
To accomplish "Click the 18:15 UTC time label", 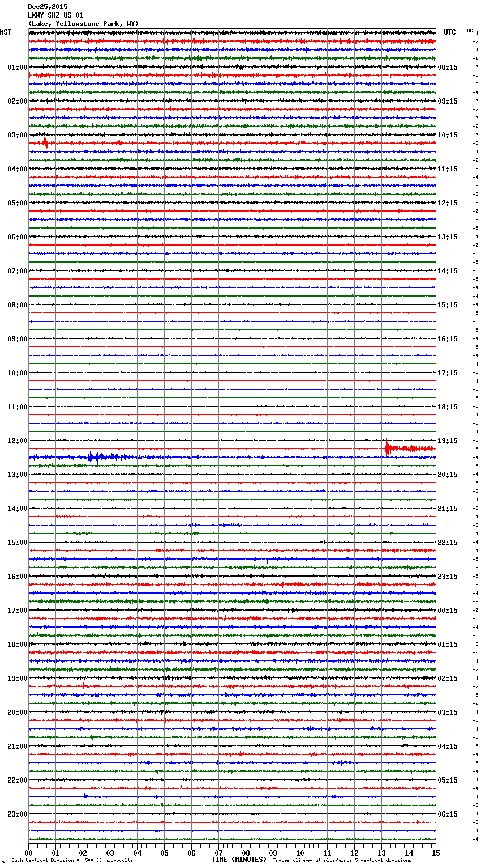I will (x=448, y=407).
